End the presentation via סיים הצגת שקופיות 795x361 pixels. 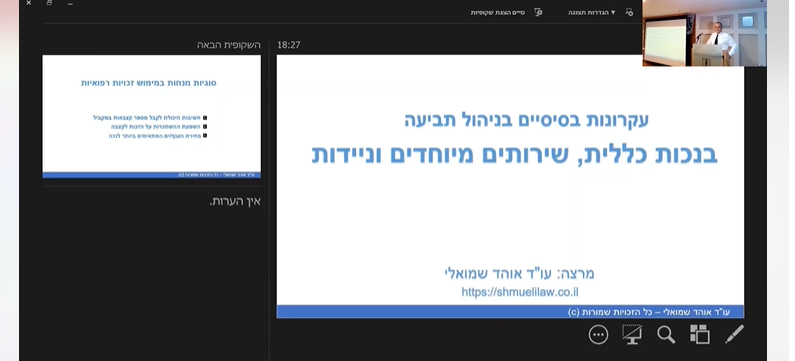point(497,12)
